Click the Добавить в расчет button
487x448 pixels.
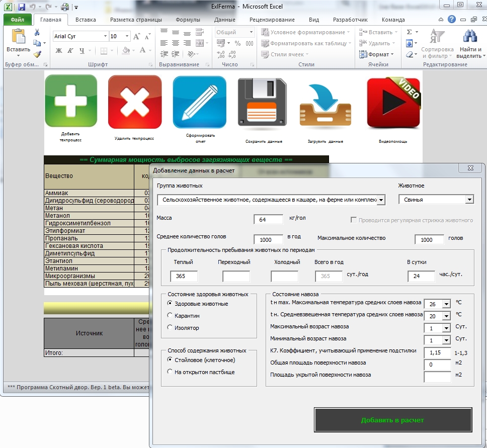[x=393, y=420]
